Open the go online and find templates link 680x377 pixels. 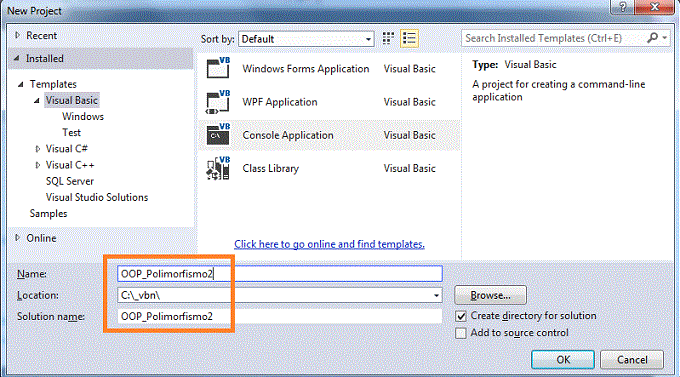(x=329, y=244)
